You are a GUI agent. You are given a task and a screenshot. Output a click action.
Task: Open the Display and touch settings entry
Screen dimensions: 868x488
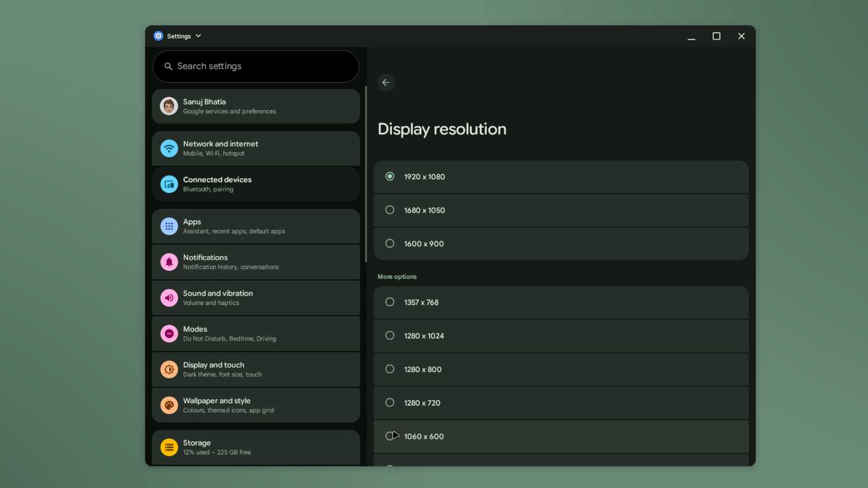256,369
